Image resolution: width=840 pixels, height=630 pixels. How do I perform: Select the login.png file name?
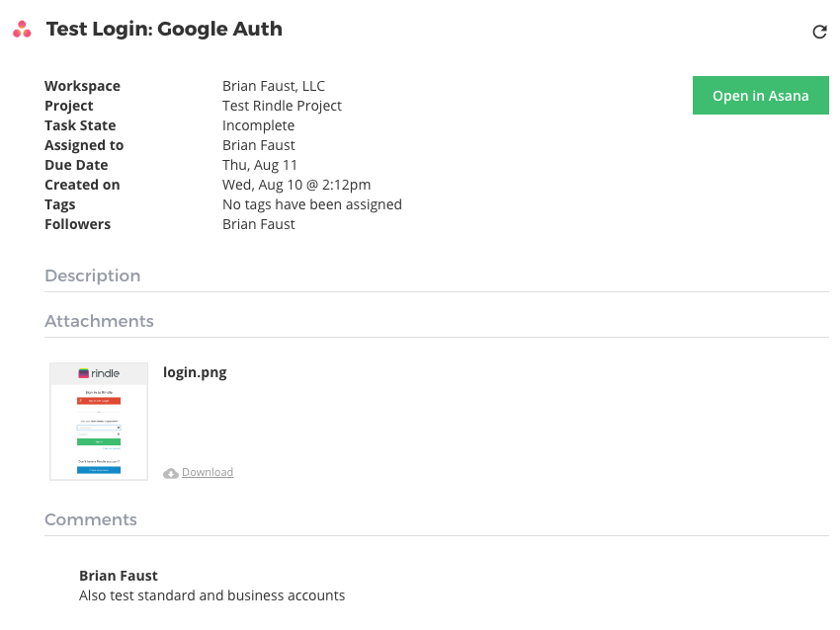[x=195, y=372]
